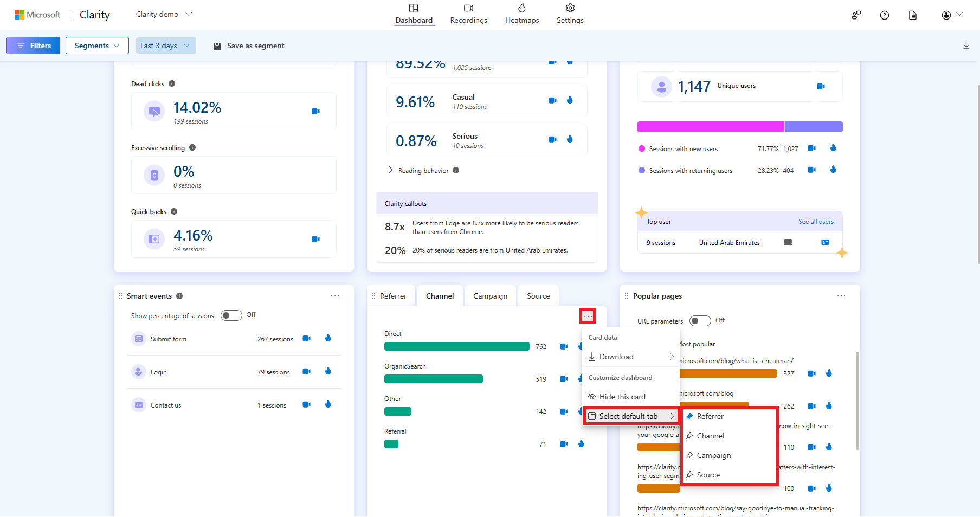
Task: Open recordings for Quick backs sessions
Action: tap(315, 239)
